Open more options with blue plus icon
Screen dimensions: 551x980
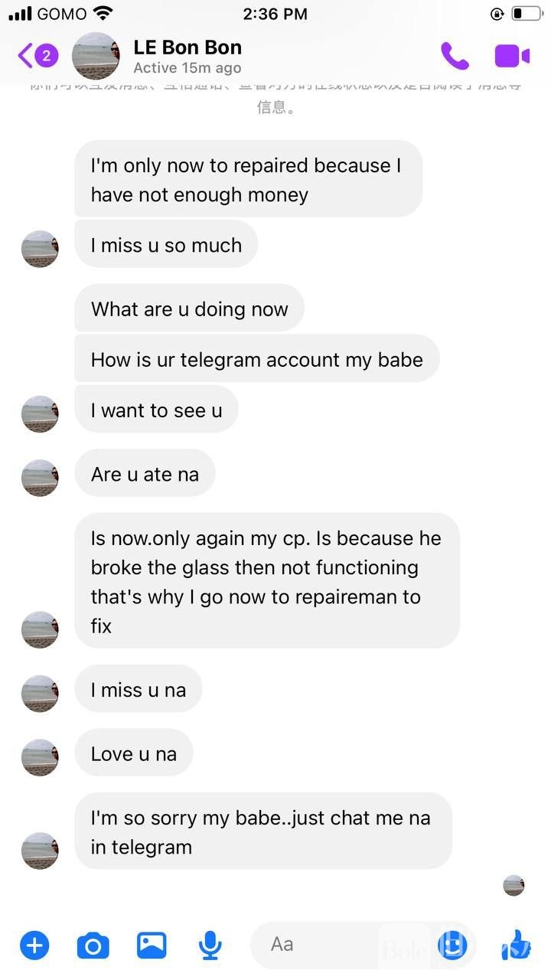[34, 946]
